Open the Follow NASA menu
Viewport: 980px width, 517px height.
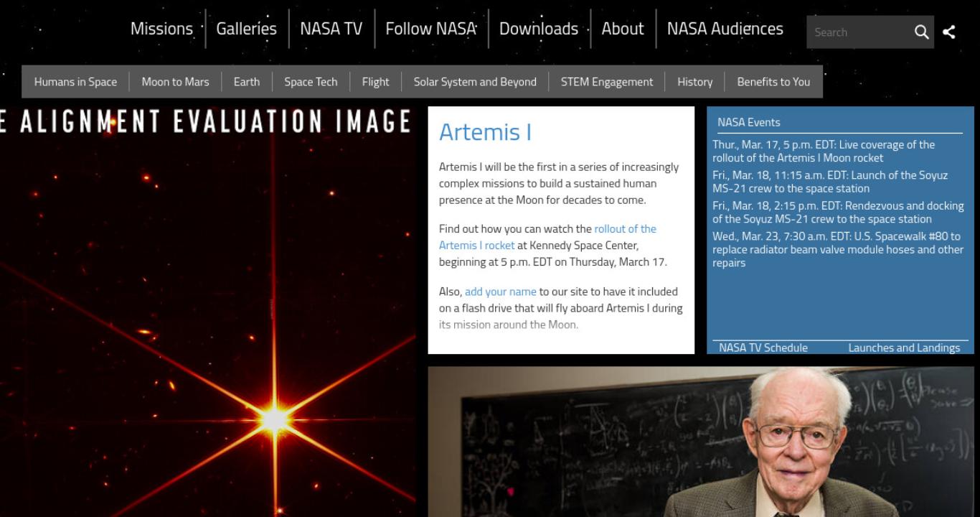431,29
